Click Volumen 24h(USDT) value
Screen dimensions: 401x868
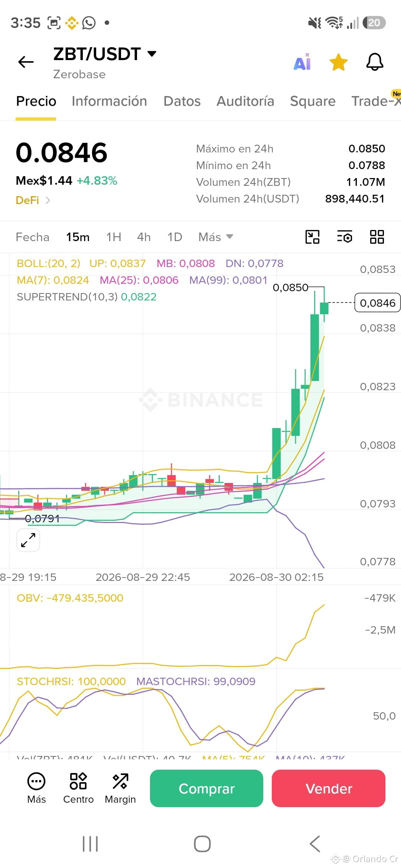355,199
